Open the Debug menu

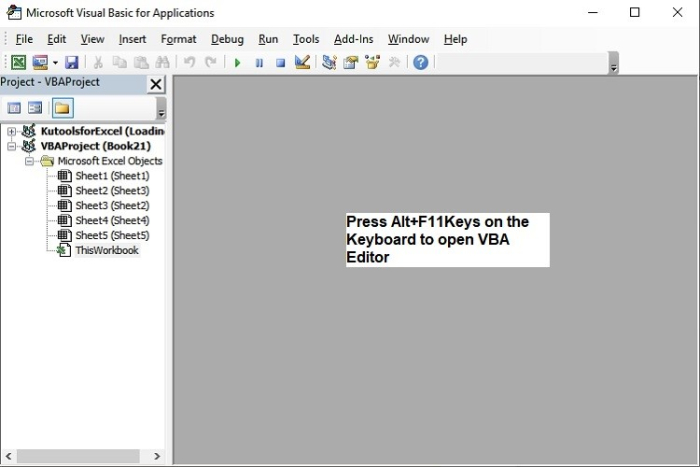227,39
